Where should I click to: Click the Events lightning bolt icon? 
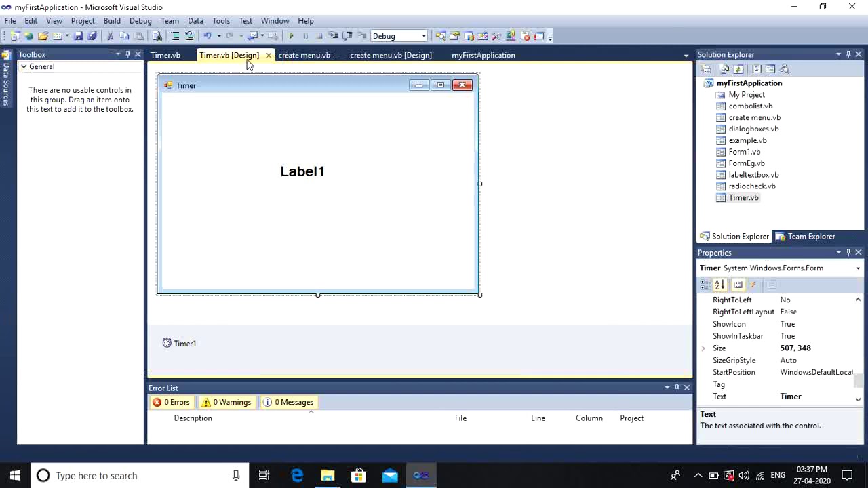753,285
